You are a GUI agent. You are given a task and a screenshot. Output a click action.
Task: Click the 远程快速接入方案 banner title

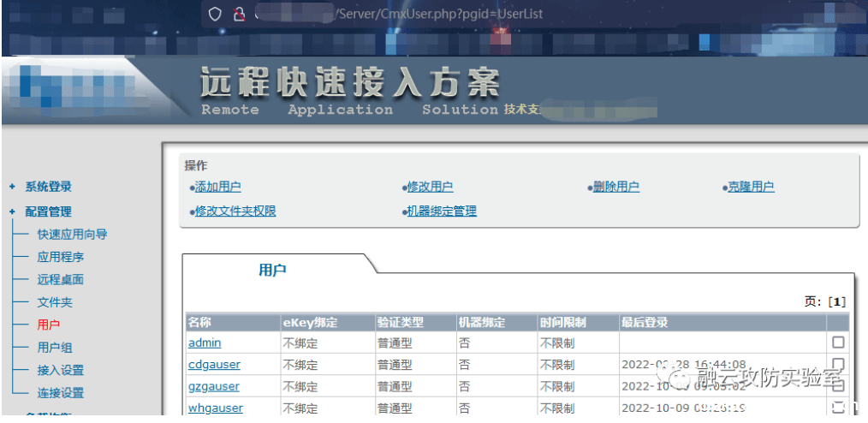point(350,83)
